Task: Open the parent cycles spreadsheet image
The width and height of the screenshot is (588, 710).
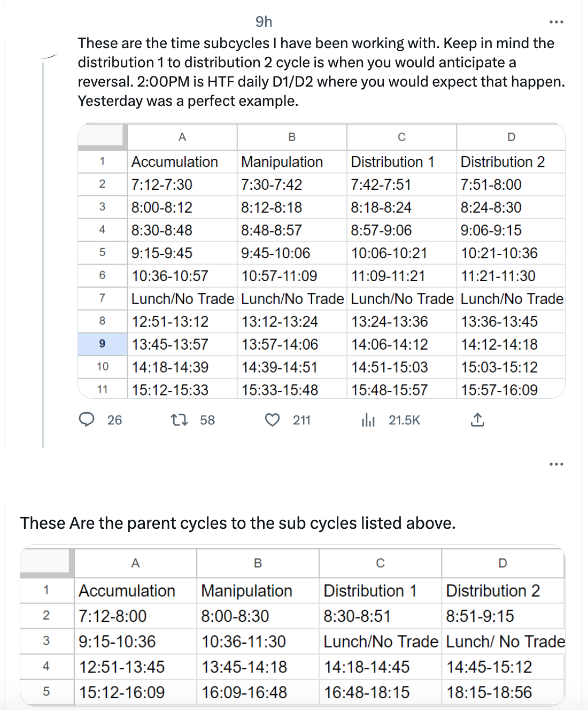Action: pos(292,626)
